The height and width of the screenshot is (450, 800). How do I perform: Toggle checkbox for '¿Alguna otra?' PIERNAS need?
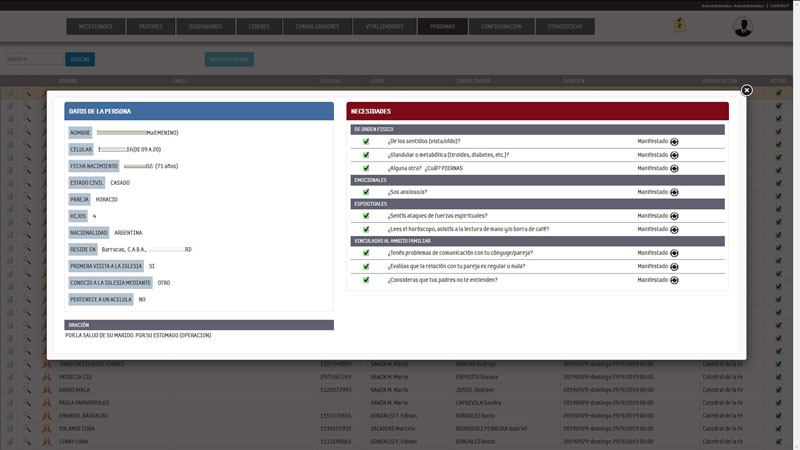click(x=366, y=168)
